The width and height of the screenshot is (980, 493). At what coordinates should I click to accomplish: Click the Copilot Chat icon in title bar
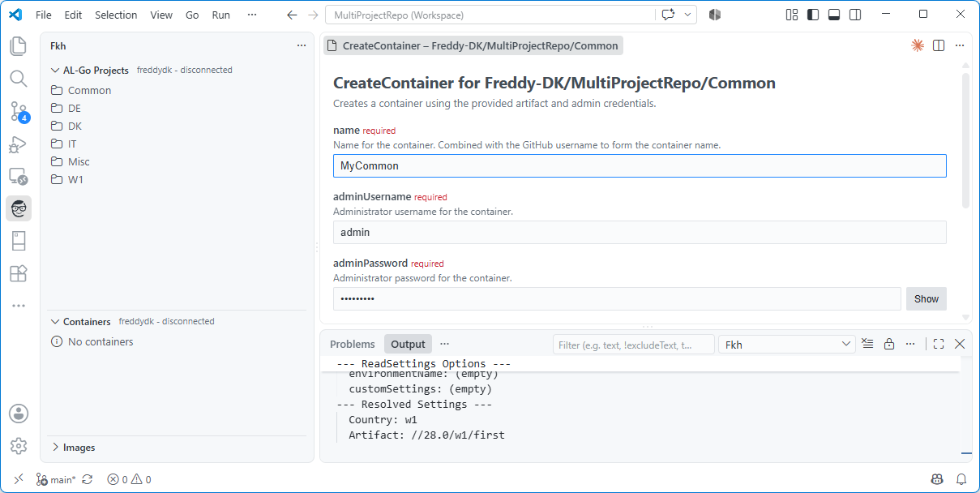pyautogui.click(x=668, y=15)
